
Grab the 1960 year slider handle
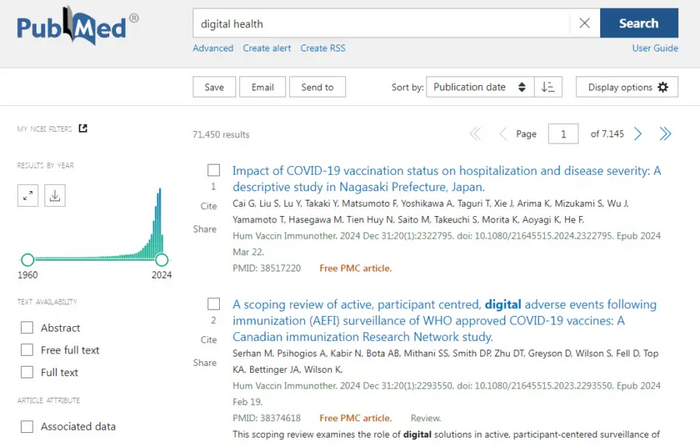(x=28, y=260)
